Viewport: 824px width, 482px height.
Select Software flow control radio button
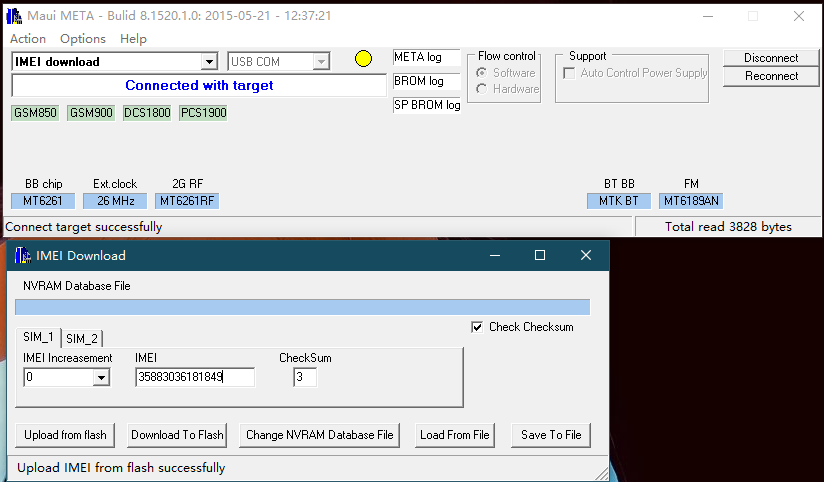(482, 73)
